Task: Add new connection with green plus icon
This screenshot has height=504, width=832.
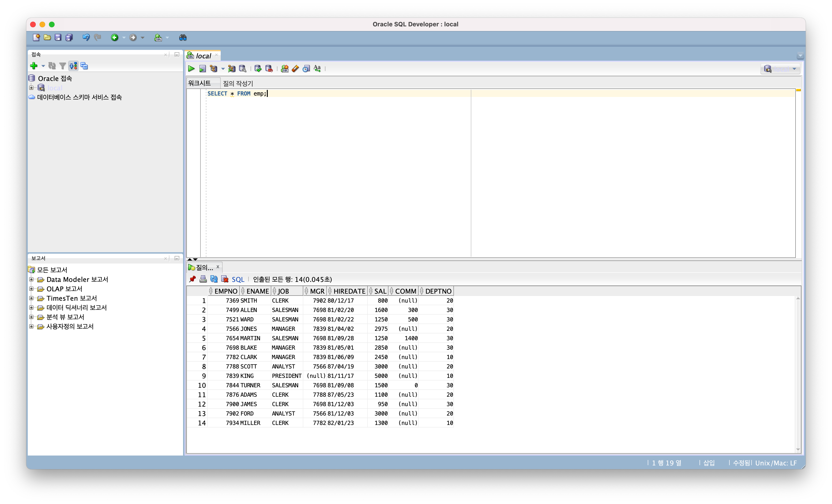Action: (x=34, y=66)
